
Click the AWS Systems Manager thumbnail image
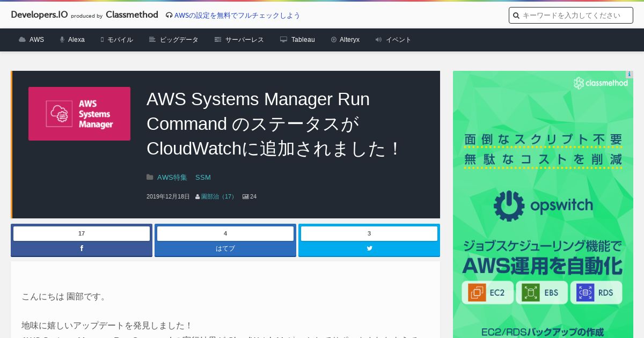coord(79,114)
